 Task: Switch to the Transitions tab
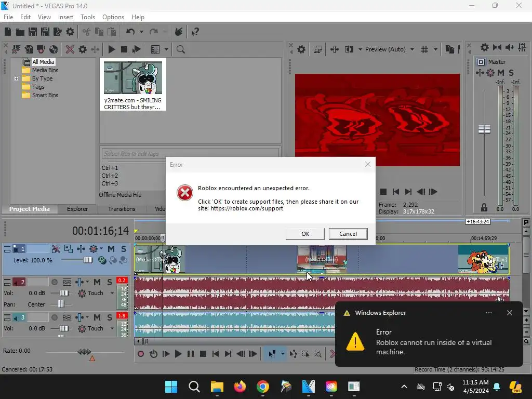click(122, 209)
